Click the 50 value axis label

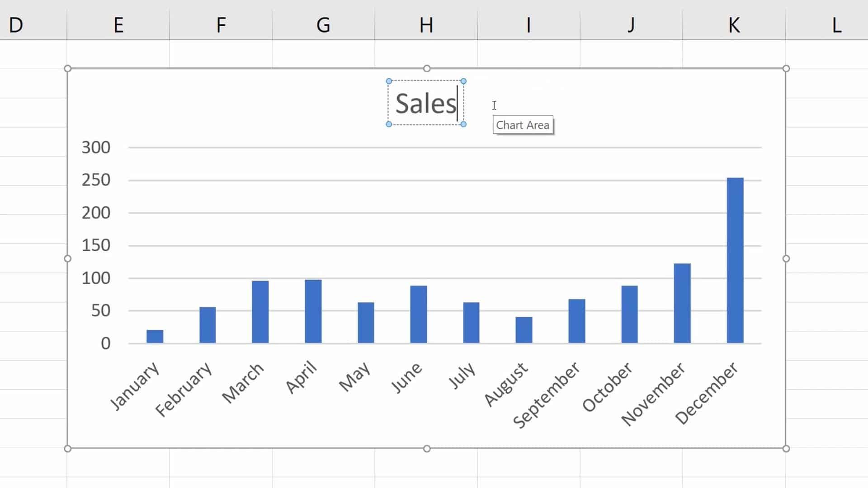tap(101, 310)
